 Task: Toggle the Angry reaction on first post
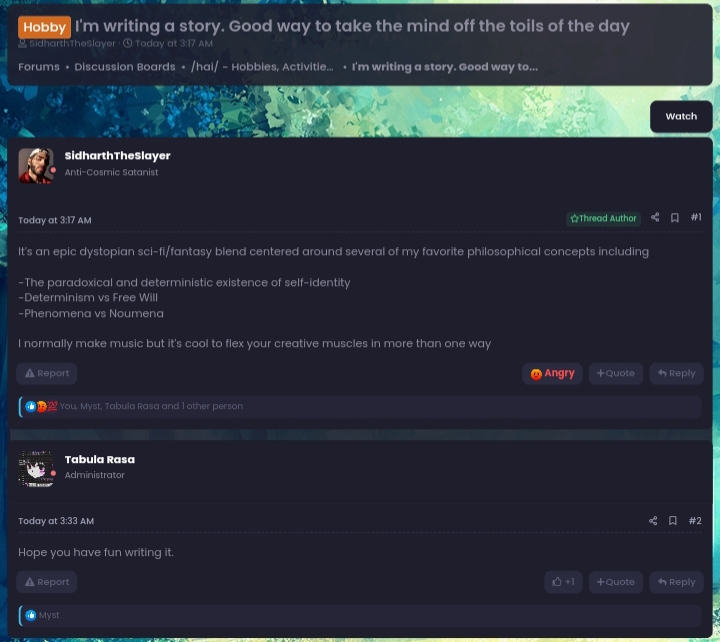tap(552, 373)
